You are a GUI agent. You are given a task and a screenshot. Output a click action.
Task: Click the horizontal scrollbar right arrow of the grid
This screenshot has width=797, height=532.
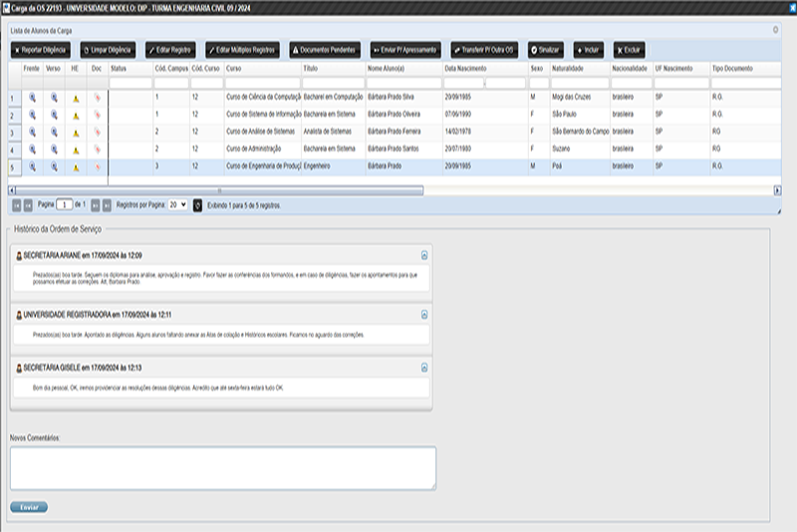[x=777, y=189]
